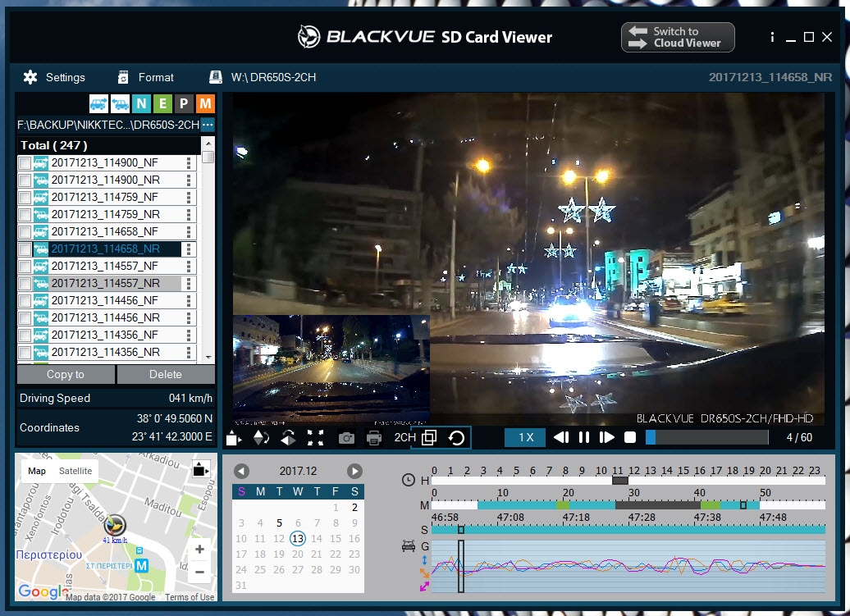Click the file list scrollbar down arrow
850x616 pixels.
point(208,358)
